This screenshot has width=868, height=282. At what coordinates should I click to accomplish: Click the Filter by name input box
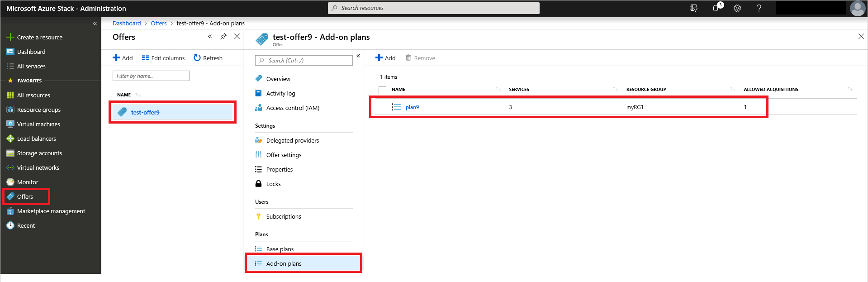point(151,76)
